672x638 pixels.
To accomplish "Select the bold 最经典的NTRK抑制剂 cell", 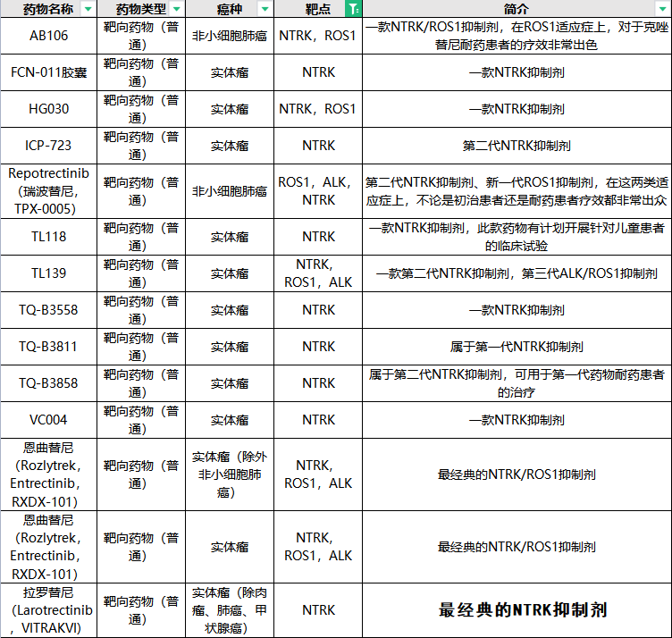I will [x=517, y=610].
